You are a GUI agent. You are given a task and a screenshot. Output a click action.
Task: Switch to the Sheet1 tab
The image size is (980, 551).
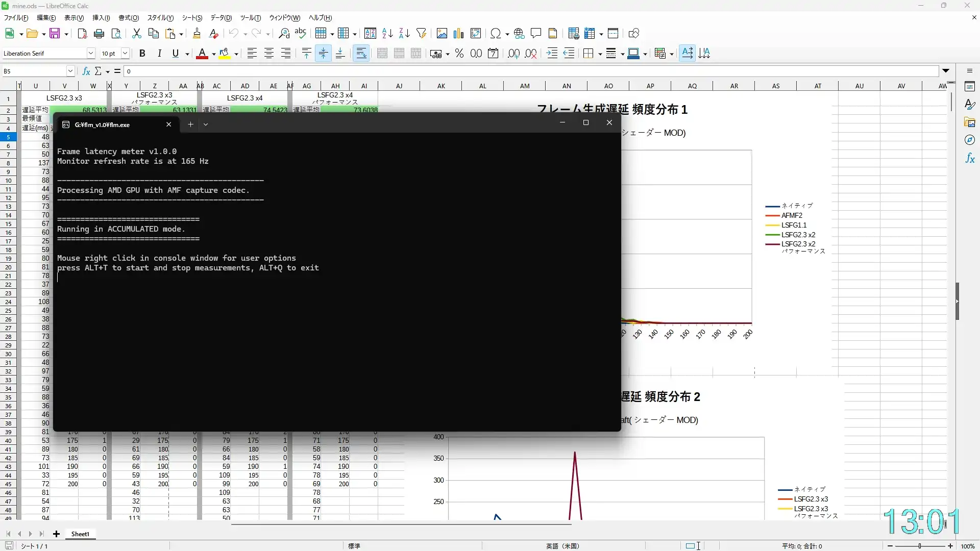click(x=80, y=534)
